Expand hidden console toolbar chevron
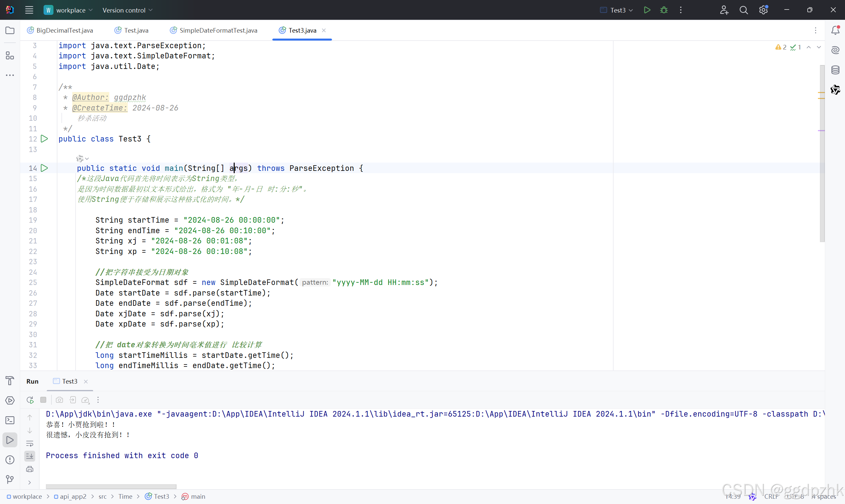This screenshot has height=504, width=845. tap(30, 482)
